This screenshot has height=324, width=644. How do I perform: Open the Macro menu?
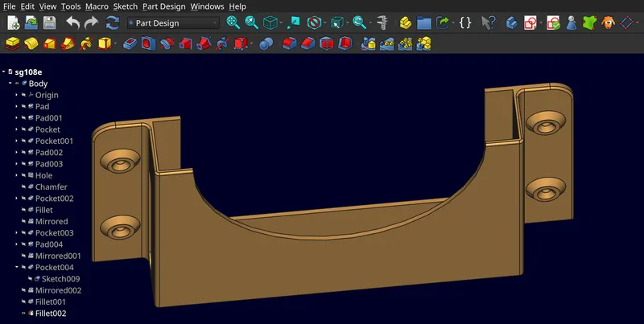(x=97, y=6)
